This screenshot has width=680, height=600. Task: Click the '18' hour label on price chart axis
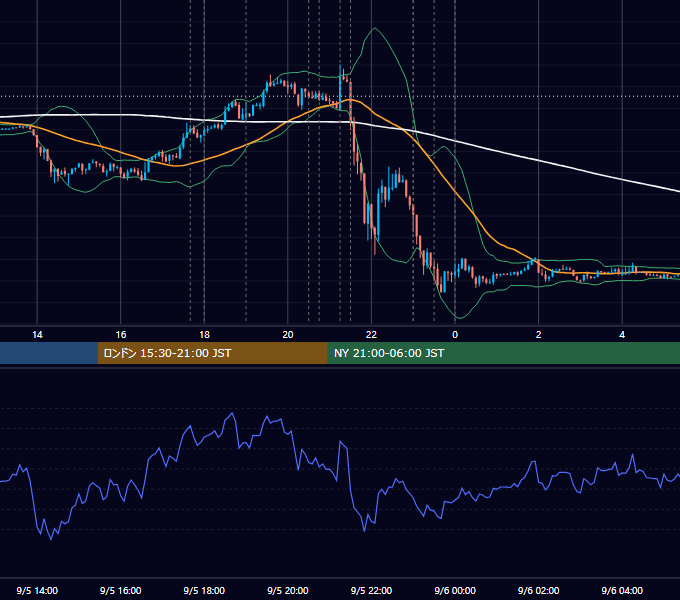(204, 335)
